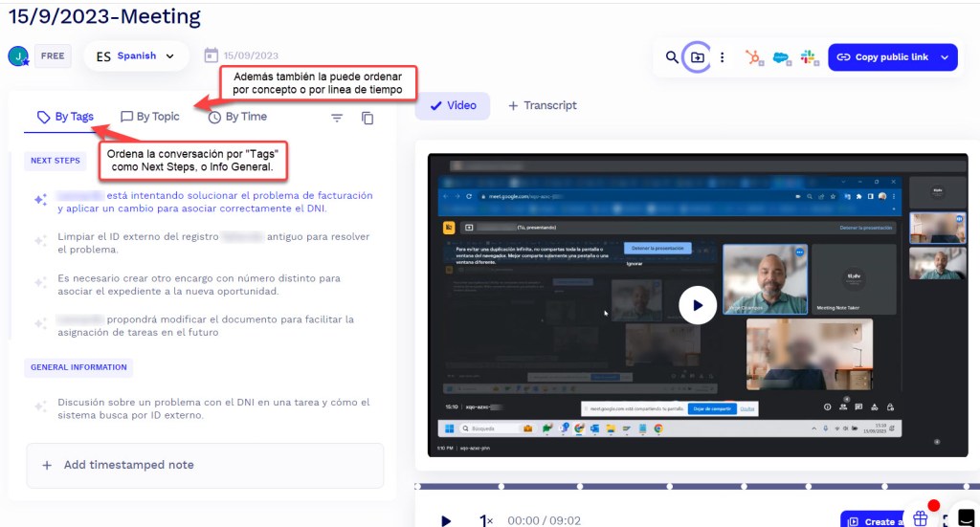Expand the Spanish language dropdown
Image resolution: width=980 pixels, height=527 pixels.
pos(135,56)
